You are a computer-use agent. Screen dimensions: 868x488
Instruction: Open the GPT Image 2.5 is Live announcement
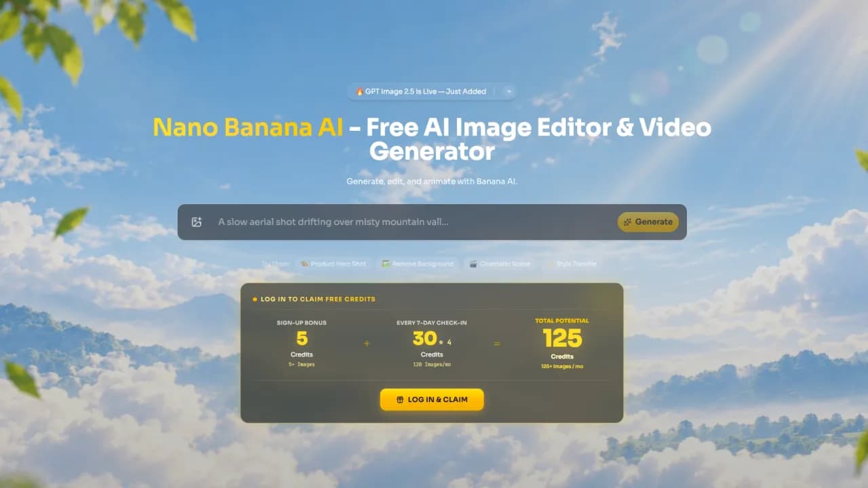pyautogui.click(x=431, y=91)
